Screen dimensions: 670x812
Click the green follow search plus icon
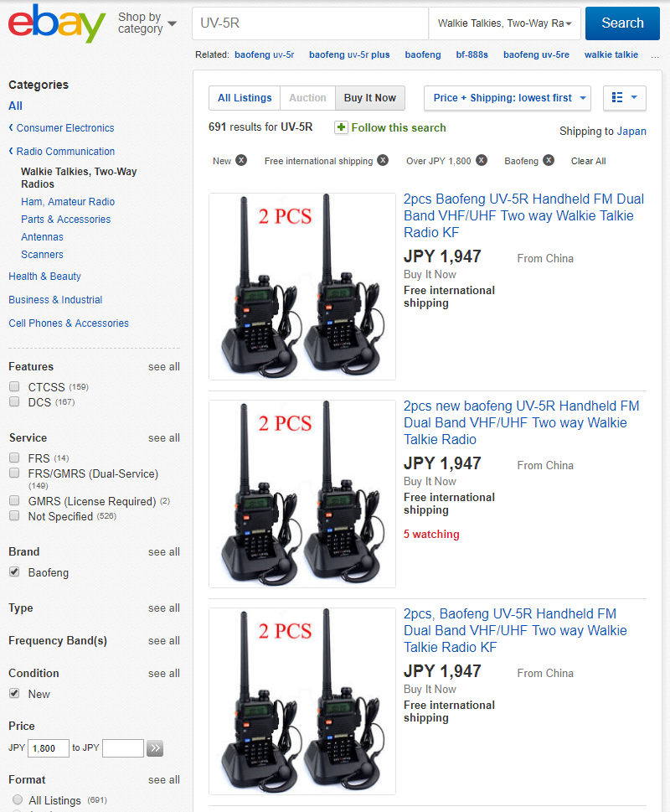[341, 127]
